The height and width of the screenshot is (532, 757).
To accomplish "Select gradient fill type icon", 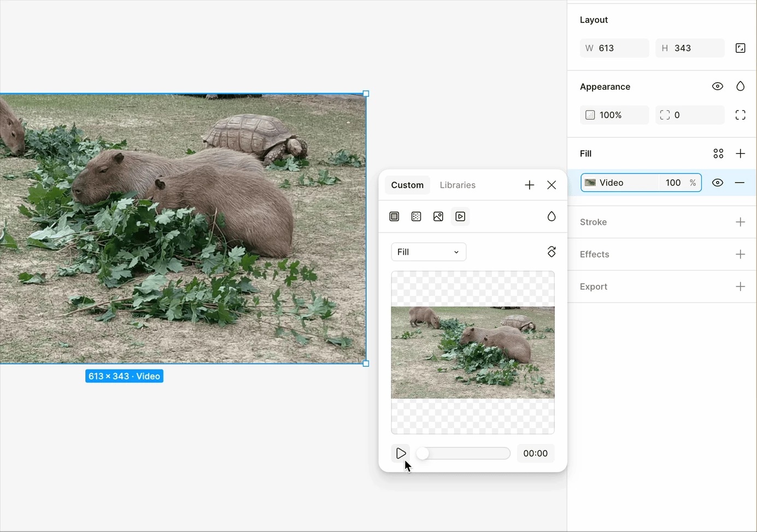I will coord(416,217).
